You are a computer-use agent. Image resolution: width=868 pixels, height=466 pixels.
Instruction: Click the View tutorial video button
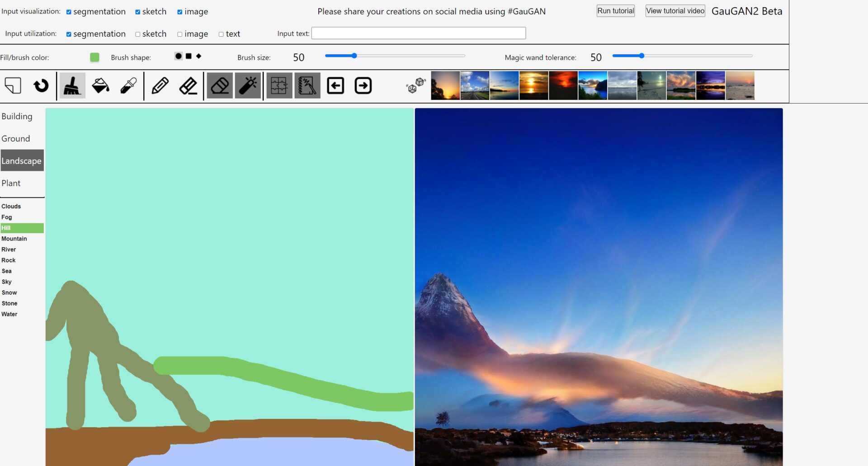tap(675, 11)
